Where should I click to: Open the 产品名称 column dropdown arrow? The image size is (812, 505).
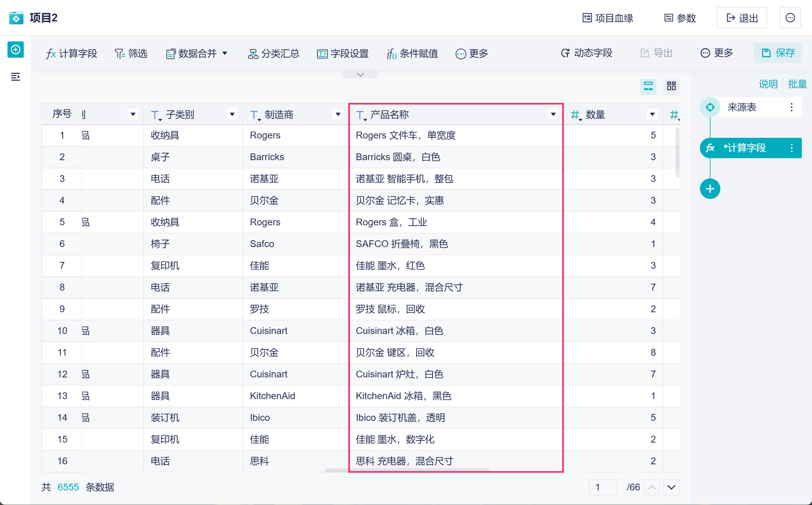[x=553, y=114]
